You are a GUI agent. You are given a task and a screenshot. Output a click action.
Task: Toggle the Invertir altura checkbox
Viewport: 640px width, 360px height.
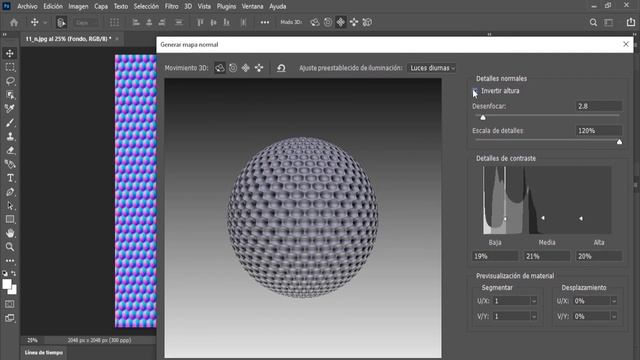(475, 91)
